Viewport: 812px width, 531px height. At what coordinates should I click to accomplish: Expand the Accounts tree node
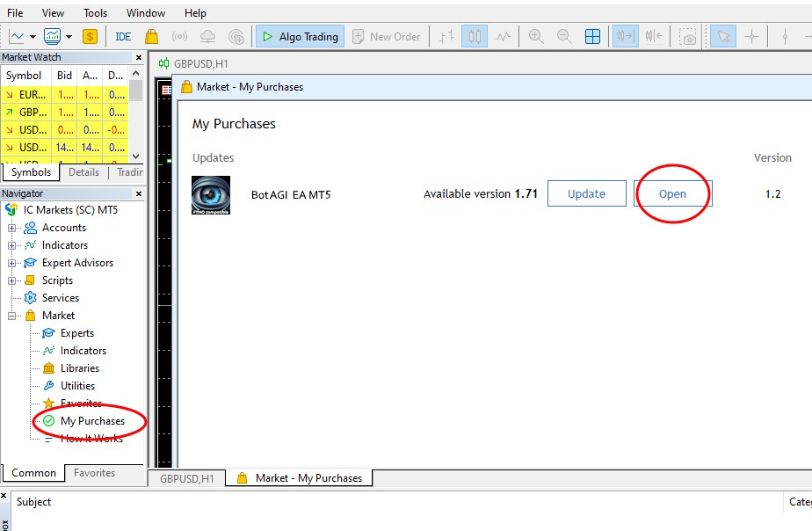click(11, 228)
